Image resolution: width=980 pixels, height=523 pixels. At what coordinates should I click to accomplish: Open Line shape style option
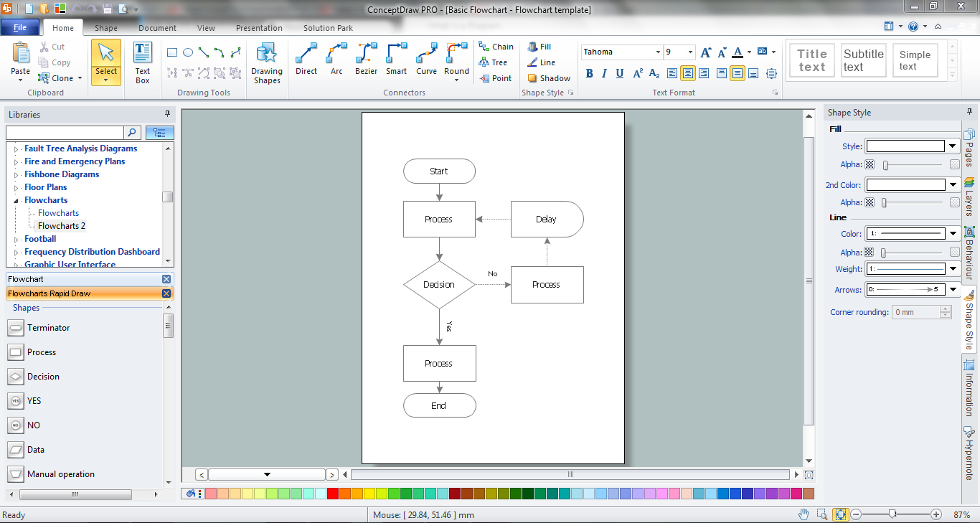pos(542,62)
